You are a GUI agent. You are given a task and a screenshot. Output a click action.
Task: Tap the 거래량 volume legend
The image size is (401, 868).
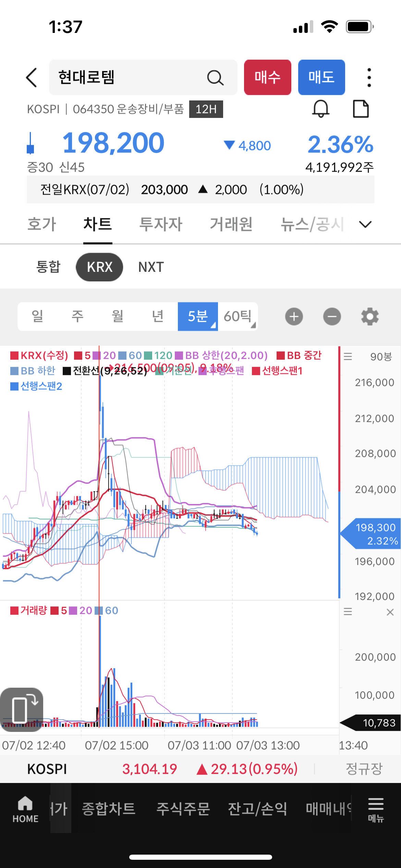coord(29,610)
